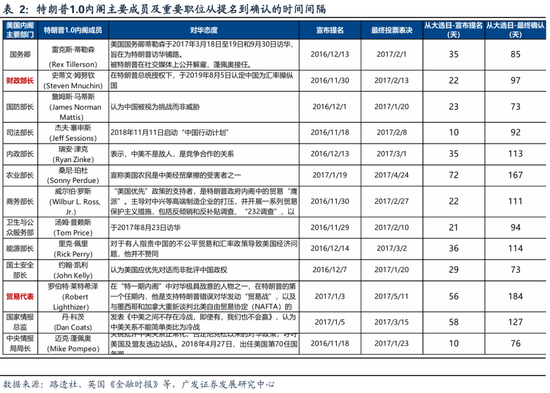Click the 司法部长 row label
The height and width of the screenshot is (393, 550).
click(x=20, y=133)
